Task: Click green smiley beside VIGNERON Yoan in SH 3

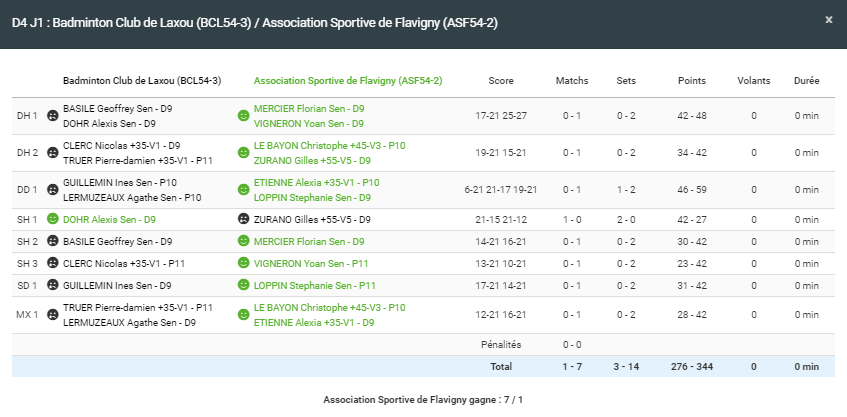Action: point(243,263)
